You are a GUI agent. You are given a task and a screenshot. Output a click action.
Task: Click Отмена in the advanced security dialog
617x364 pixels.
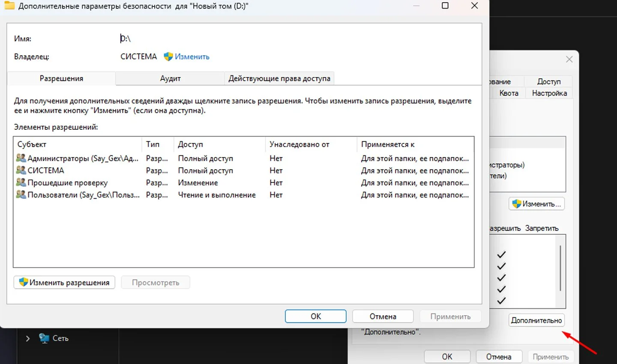pos(383,316)
